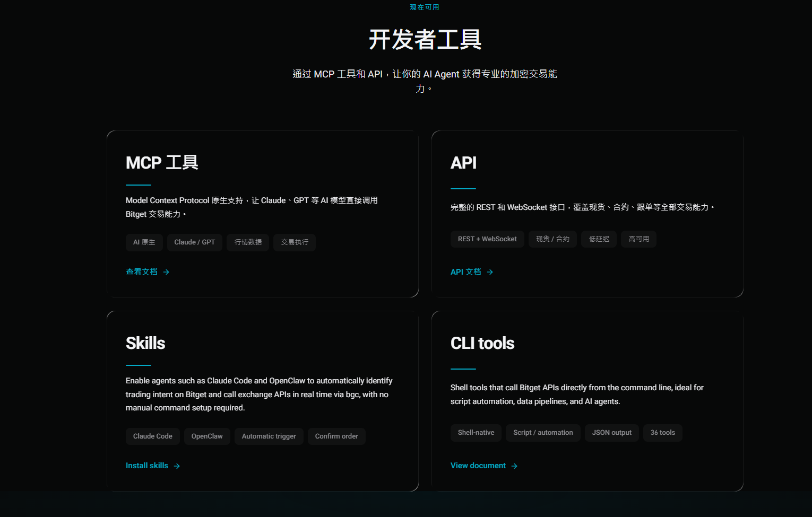Select the 行情数据 tag
Image resolution: width=812 pixels, height=517 pixels.
[248, 242]
